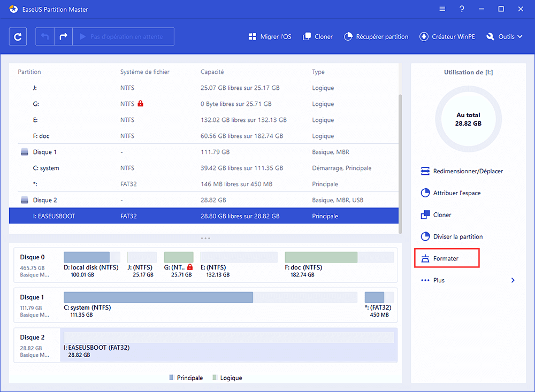Launch Créateur WinPE
The width and height of the screenshot is (535, 392).
(x=447, y=36)
